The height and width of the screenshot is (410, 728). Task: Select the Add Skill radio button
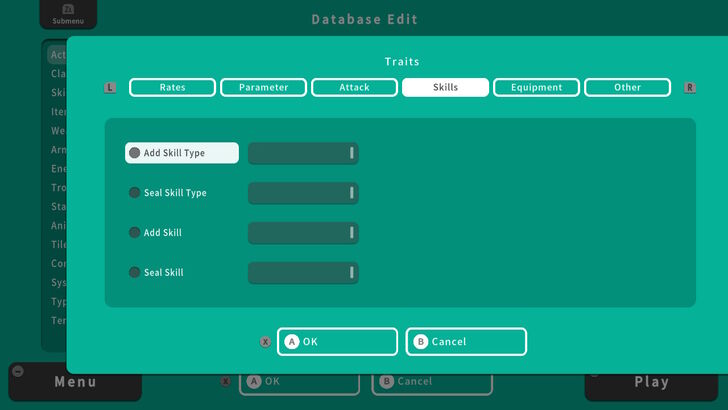tap(135, 233)
